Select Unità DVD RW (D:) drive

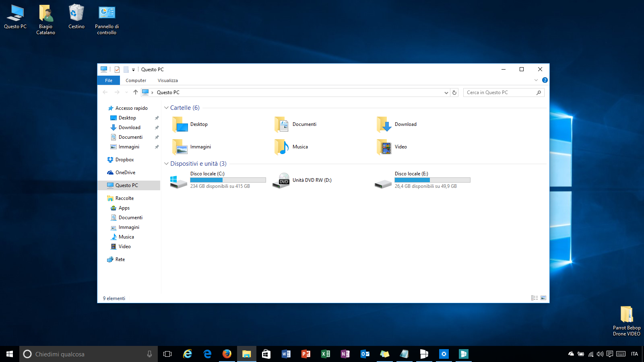302,180
